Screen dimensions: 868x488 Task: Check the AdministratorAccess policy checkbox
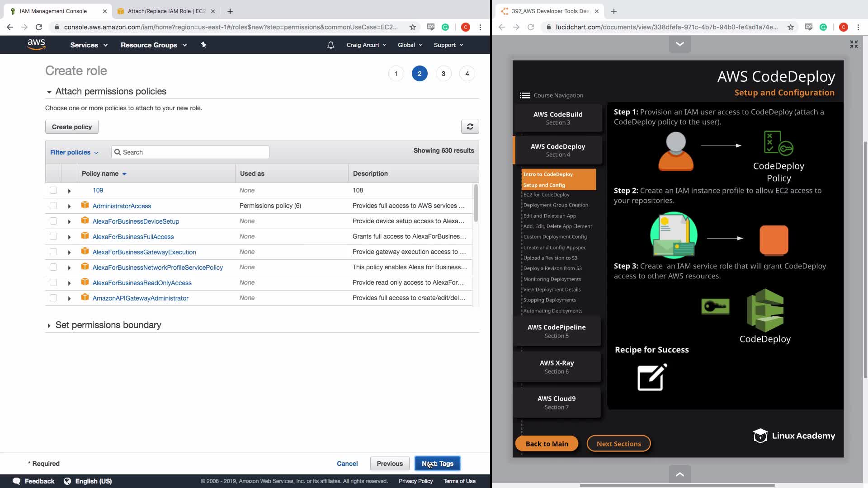[53, 206]
